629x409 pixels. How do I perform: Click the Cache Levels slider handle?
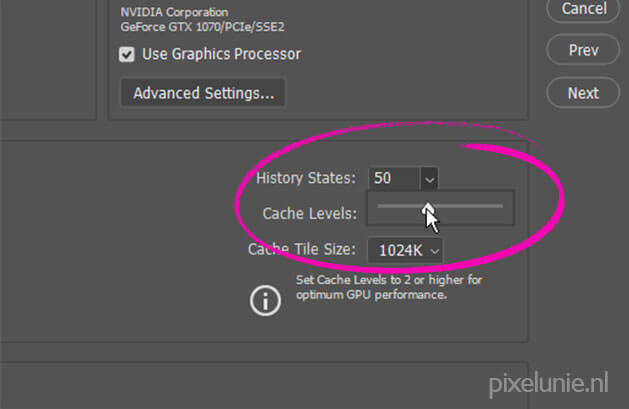[428, 208]
